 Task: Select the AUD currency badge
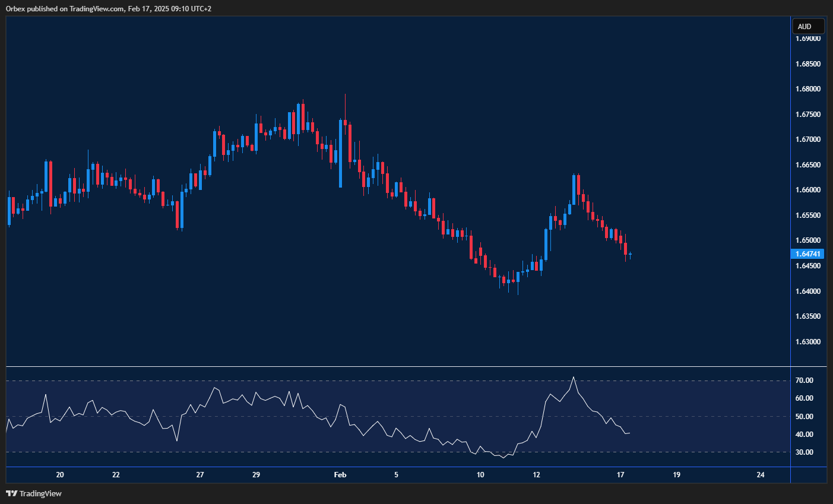click(x=808, y=26)
